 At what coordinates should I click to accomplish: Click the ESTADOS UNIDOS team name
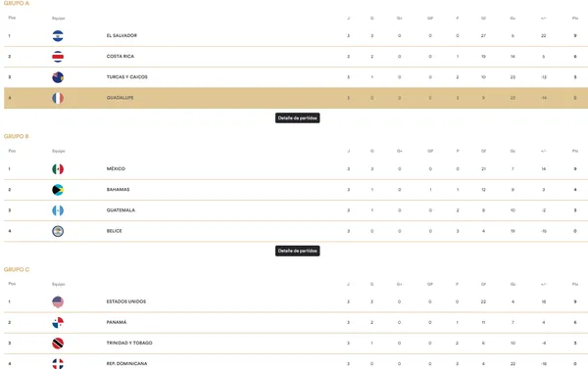click(x=126, y=301)
